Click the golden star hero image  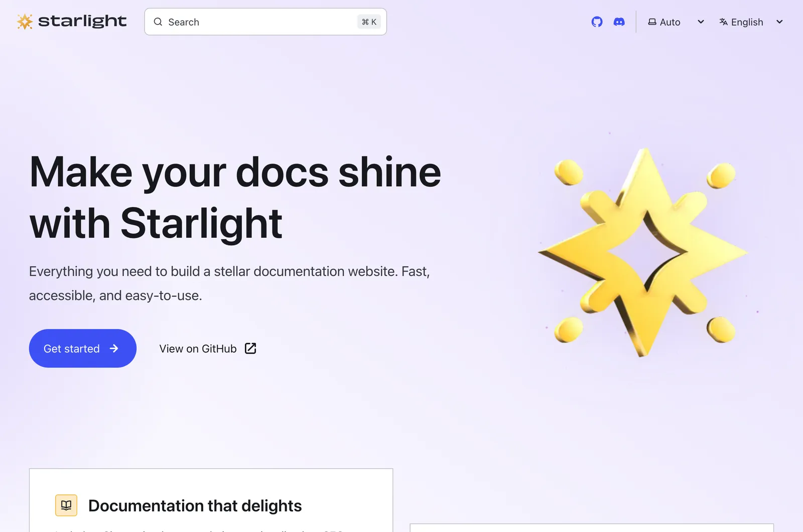click(644, 253)
